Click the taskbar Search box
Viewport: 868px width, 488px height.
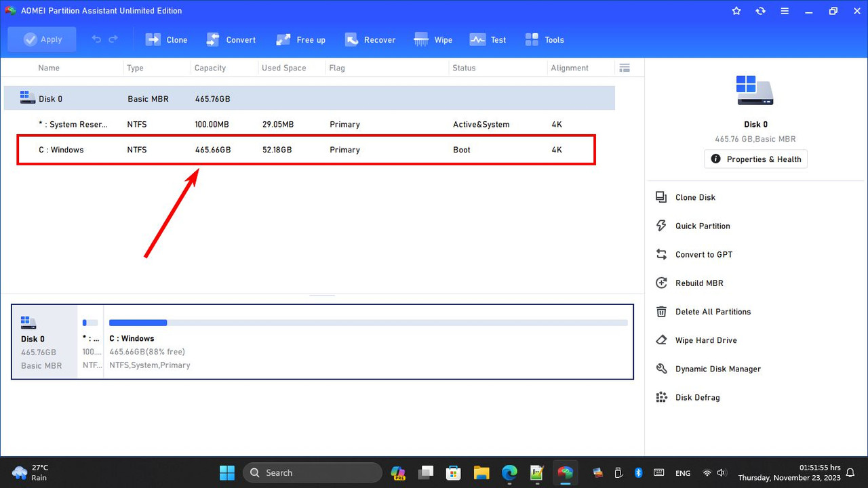click(313, 472)
